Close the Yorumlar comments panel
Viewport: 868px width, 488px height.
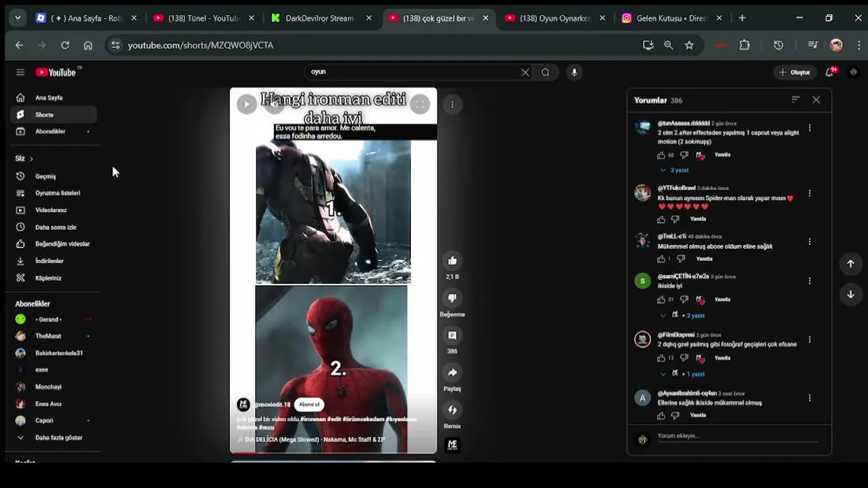click(816, 100)
